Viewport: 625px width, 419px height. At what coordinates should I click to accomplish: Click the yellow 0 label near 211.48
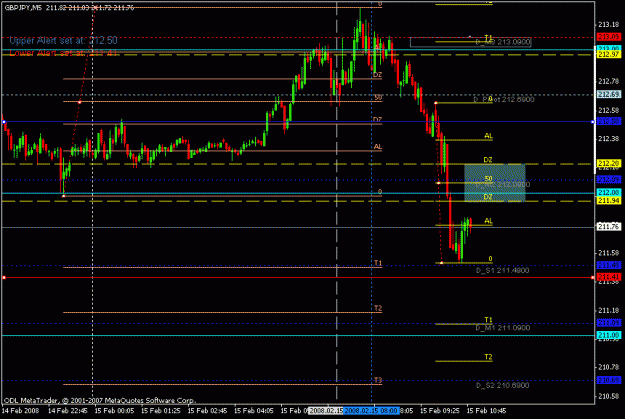(490, 259)
